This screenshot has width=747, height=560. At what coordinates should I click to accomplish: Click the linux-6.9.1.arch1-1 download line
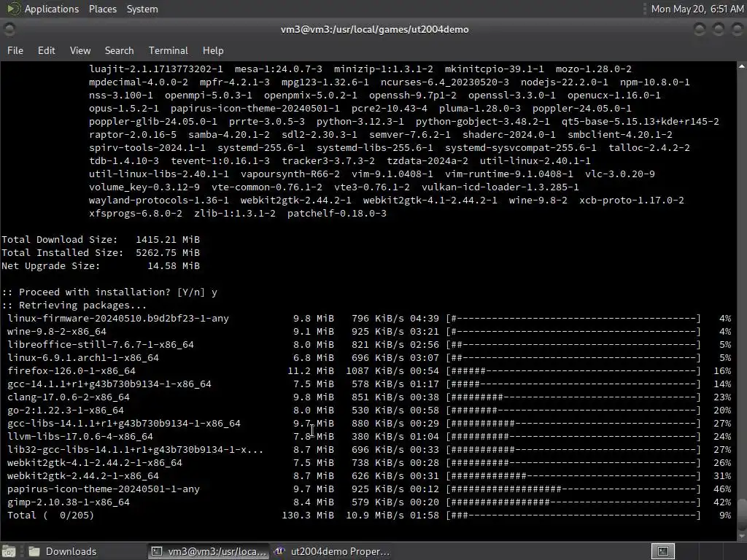pos(368,357)
